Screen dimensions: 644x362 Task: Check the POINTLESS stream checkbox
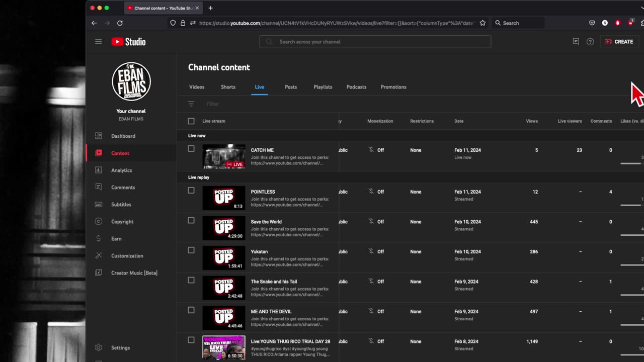191,191
